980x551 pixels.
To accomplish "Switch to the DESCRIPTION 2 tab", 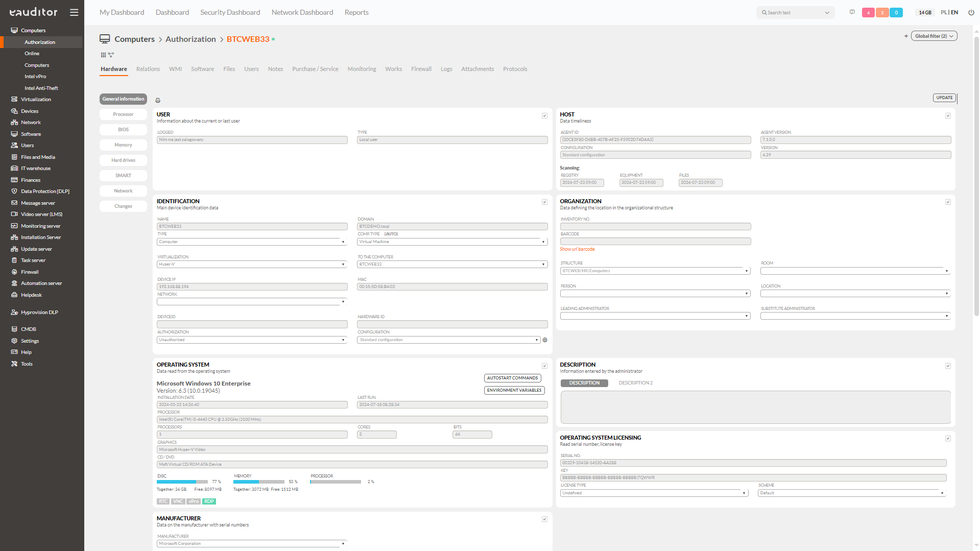I will [x=635, y=383].
